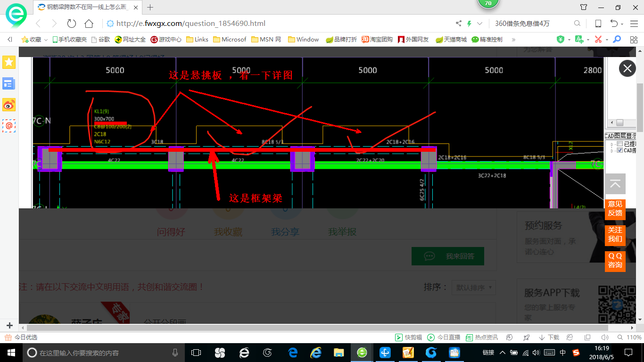Close the enlarged CAD image overlay
The image size is (644, 362).
[x=627, y=69]
